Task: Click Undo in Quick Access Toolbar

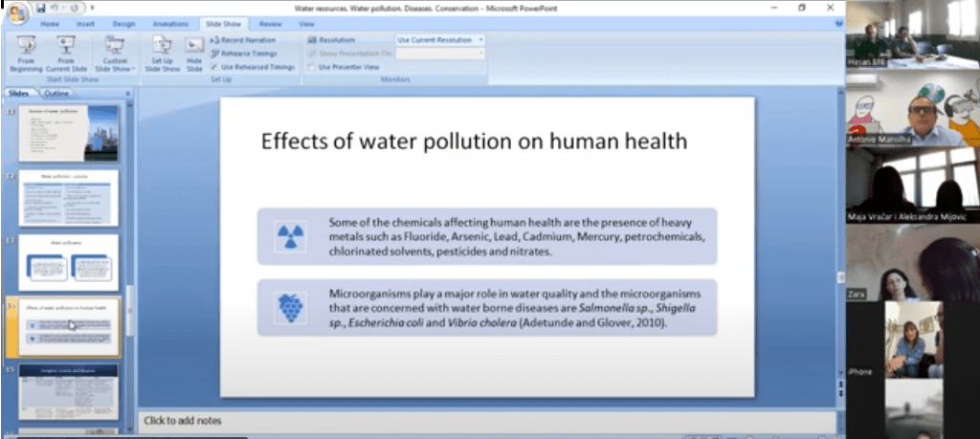Action: click(56, 8)
